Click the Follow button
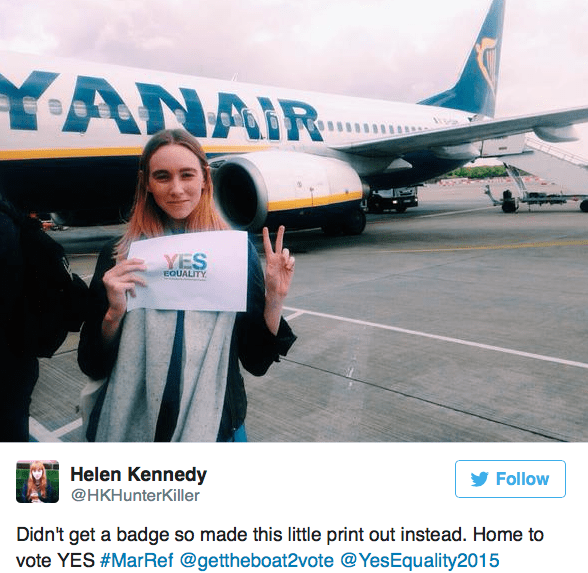 [x=510, y=479]
